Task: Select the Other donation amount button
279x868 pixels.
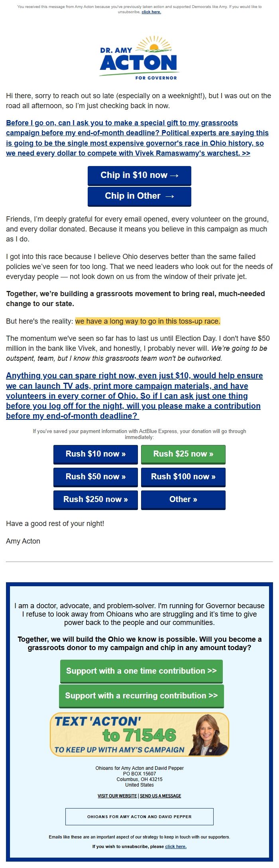Action: (183, 499)
